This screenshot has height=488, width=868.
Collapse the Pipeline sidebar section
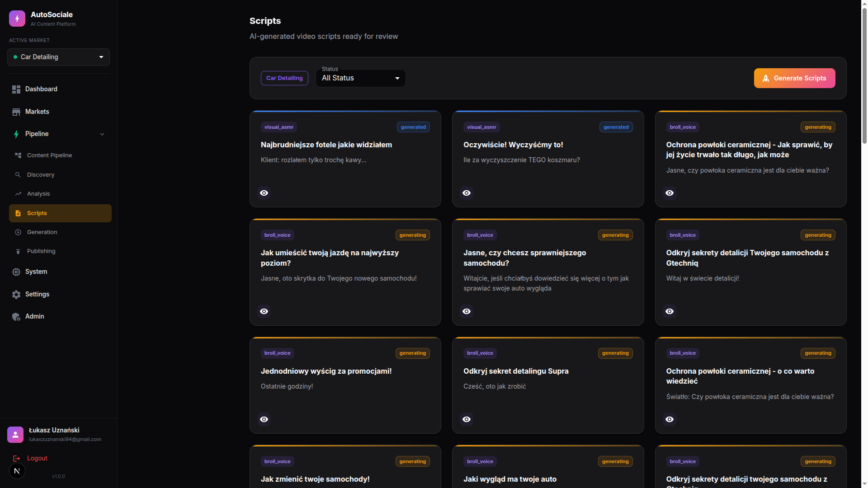pos(102,134)
